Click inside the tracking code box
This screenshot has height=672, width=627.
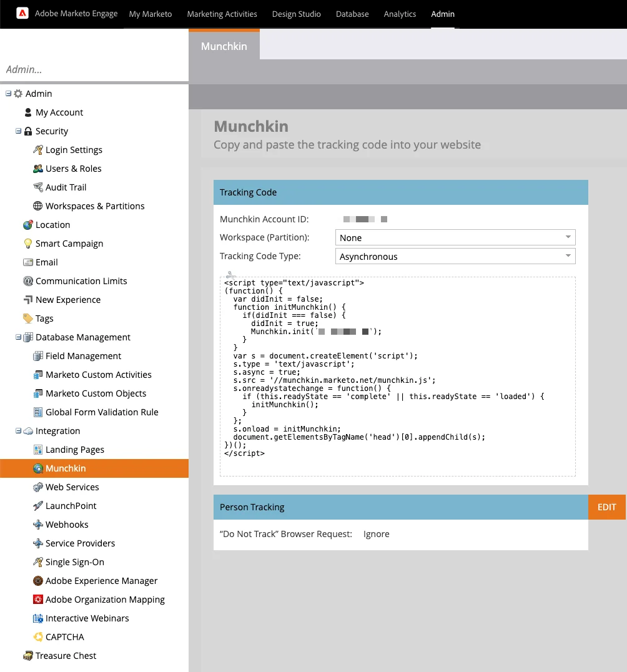click(398, 377)
